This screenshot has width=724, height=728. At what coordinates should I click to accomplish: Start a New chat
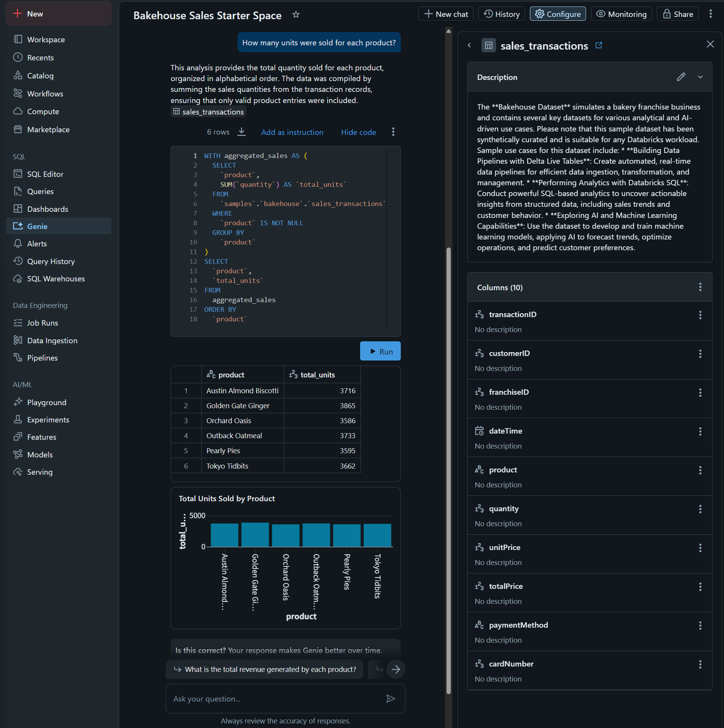point(446,14)
